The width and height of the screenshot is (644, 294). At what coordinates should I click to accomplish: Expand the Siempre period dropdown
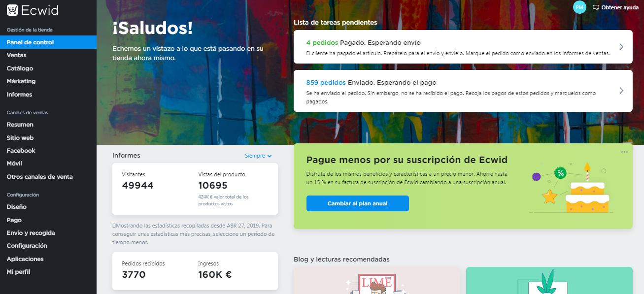258,156
